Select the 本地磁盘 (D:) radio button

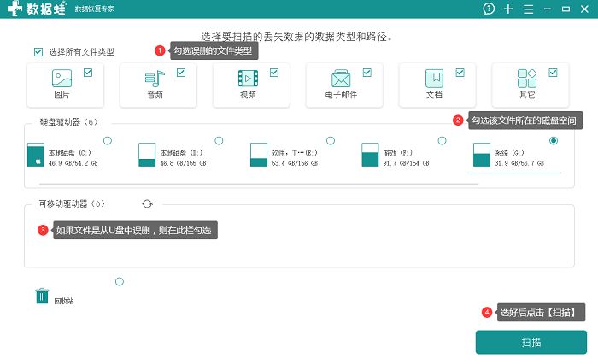pos(219,141)
